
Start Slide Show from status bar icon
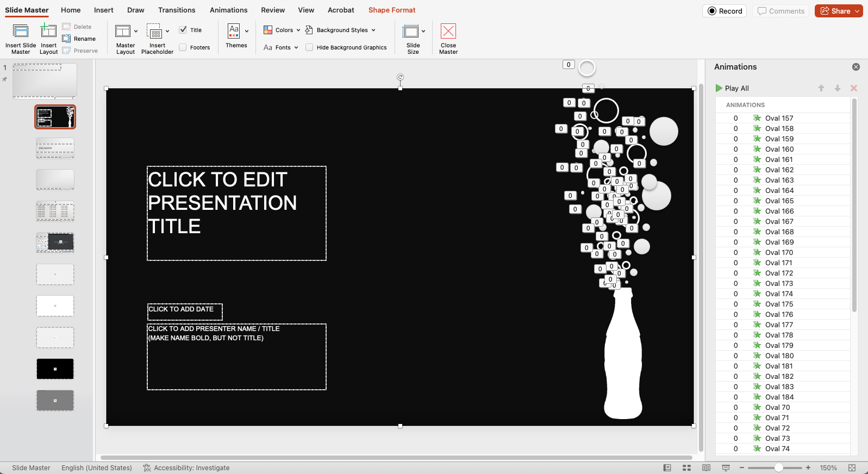tap(726, 467)
